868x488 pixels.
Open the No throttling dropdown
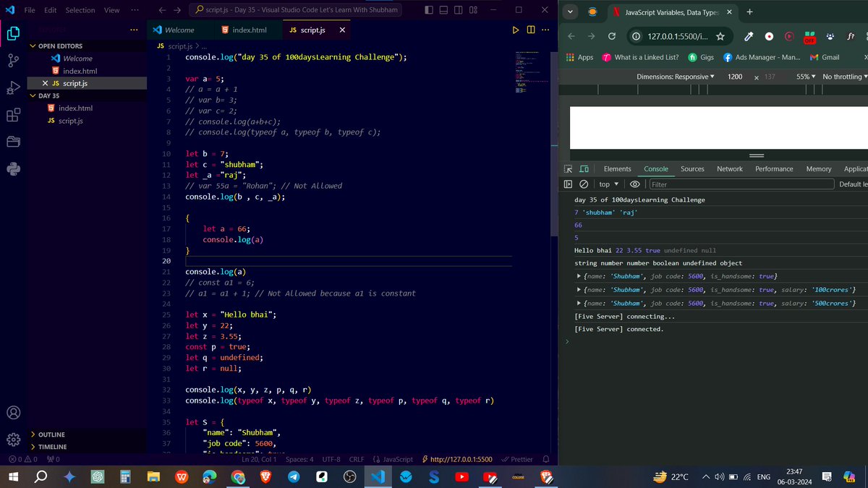(x=845, y=77)
